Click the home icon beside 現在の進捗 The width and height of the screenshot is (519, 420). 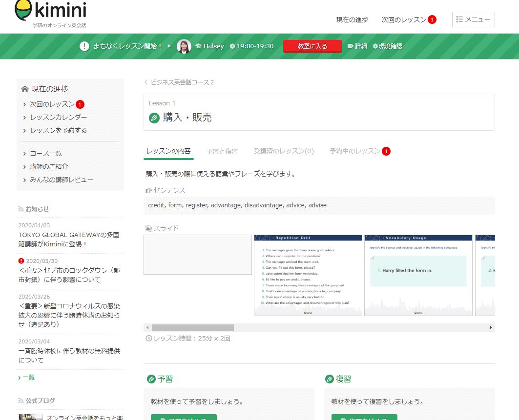pos(25,89)
